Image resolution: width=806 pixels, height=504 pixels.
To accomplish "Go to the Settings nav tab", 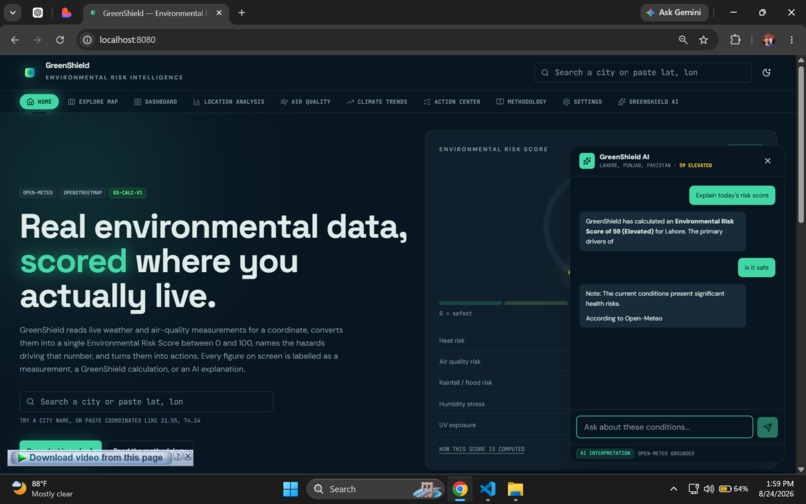I will pos(582,102).
